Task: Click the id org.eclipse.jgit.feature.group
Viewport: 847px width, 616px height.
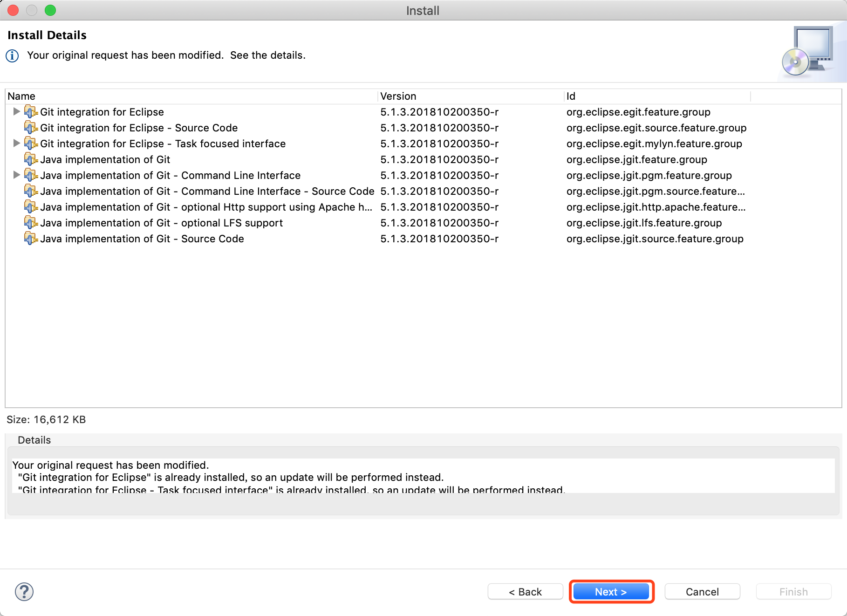Action: [637, 159]
